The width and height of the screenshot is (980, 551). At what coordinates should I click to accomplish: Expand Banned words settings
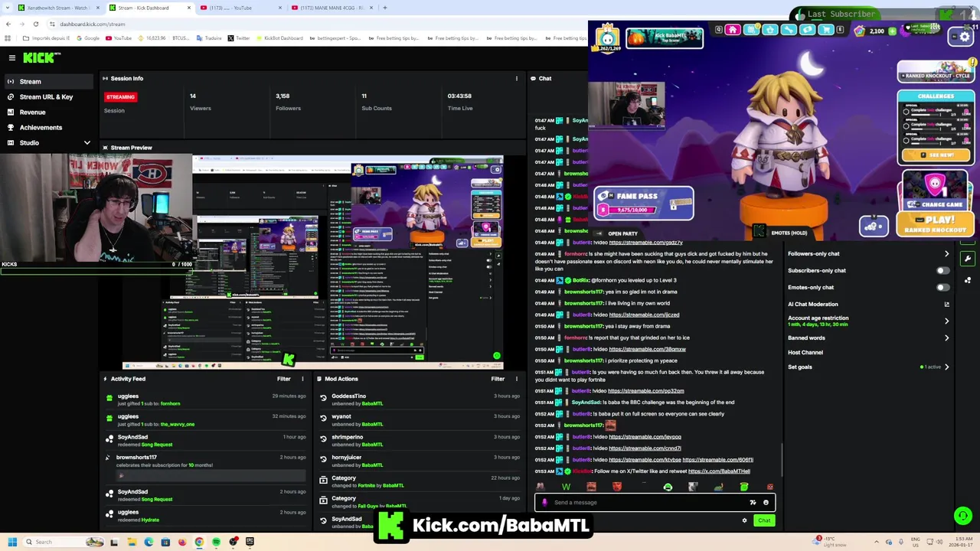947,338
